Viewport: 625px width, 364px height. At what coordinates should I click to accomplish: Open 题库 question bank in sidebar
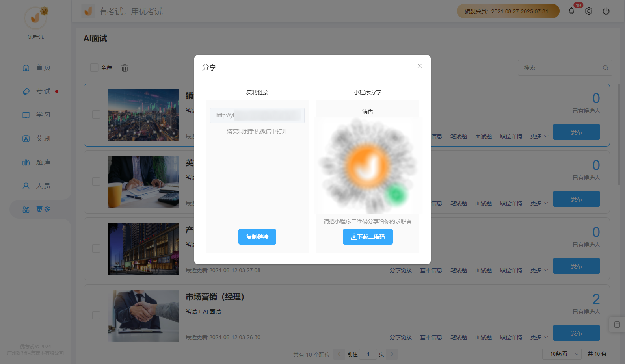[x=36, y=162]
